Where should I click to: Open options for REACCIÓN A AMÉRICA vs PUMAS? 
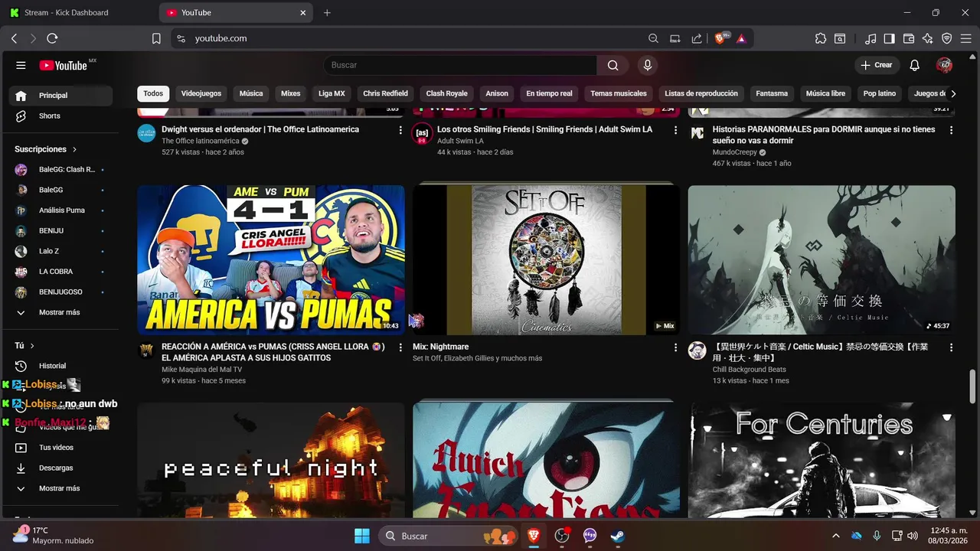(400, 347)
